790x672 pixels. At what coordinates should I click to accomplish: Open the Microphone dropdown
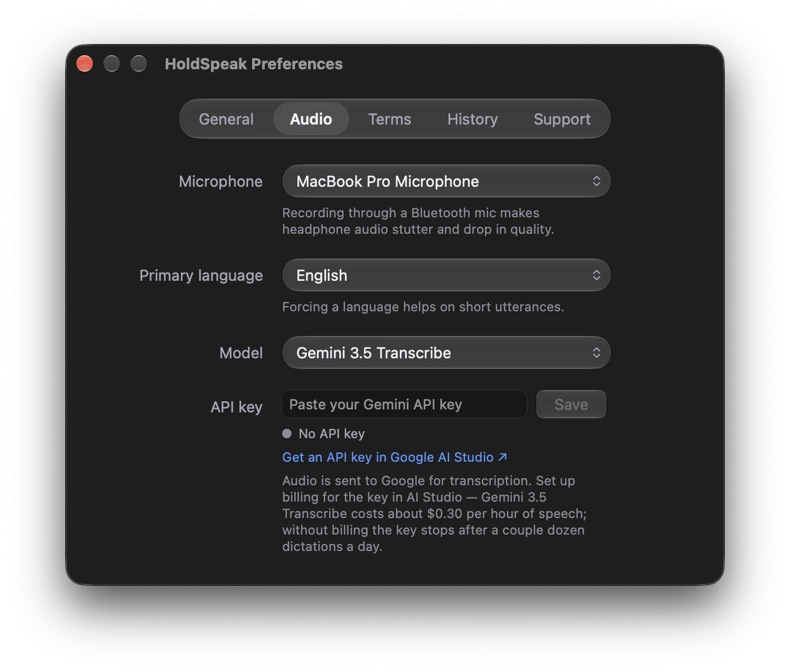coord(447,182)
